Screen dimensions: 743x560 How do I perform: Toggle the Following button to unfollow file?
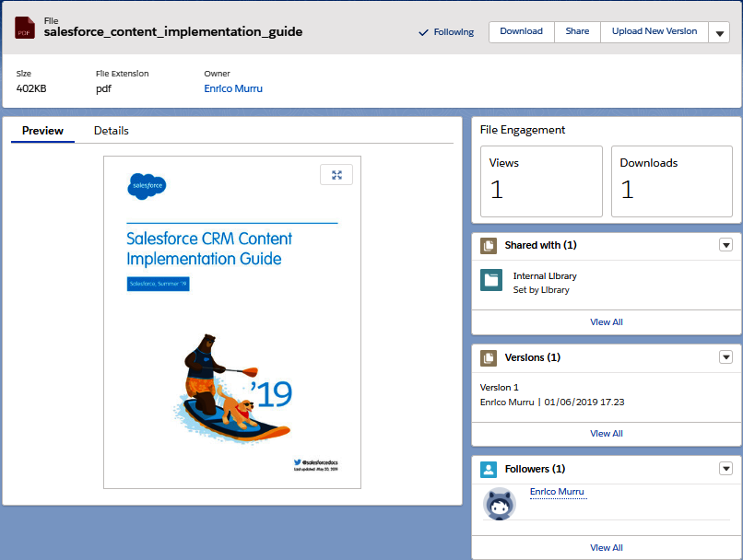[x=446, y=32]
